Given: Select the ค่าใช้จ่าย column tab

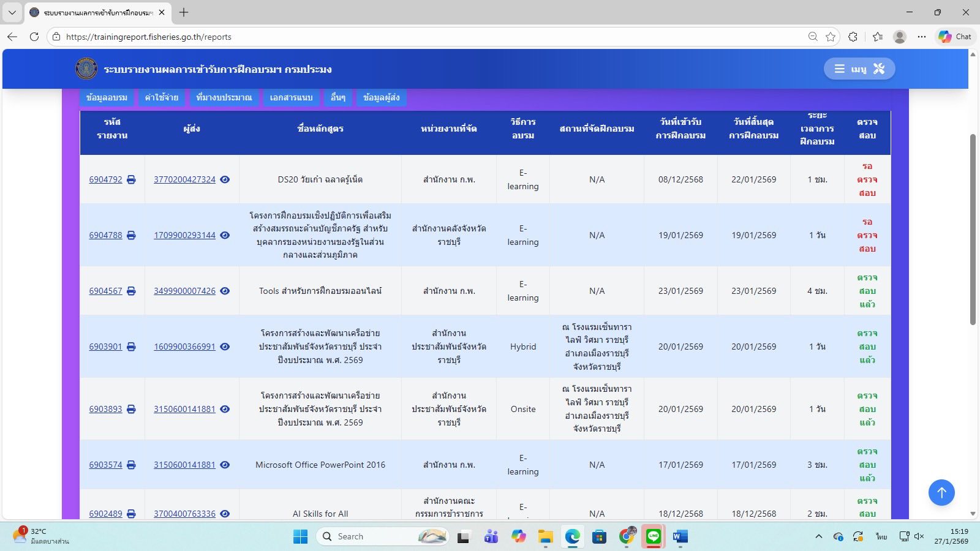Looking at the screenshot, I should [x=162, y=97].
